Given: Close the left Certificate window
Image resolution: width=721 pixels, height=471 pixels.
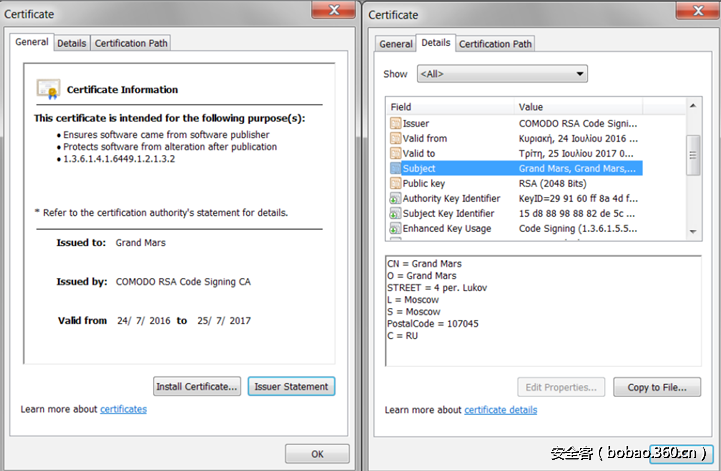Looking at the screenshot, I should (334, 9).
